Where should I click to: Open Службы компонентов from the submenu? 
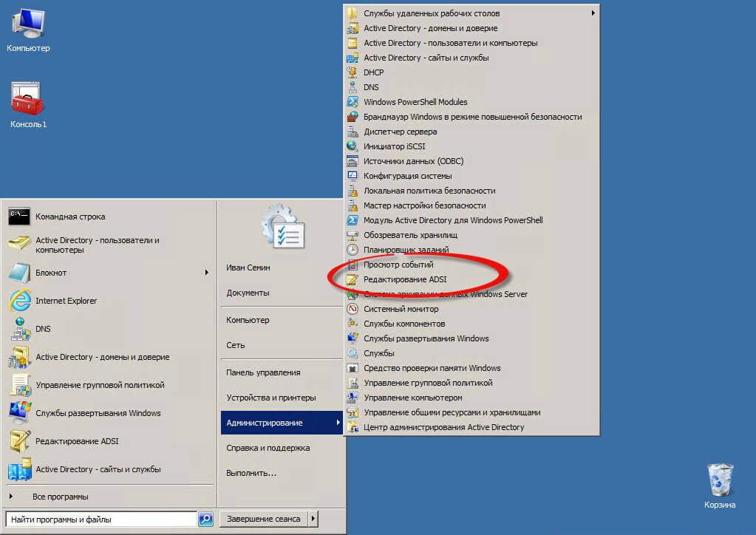(471, 324)
